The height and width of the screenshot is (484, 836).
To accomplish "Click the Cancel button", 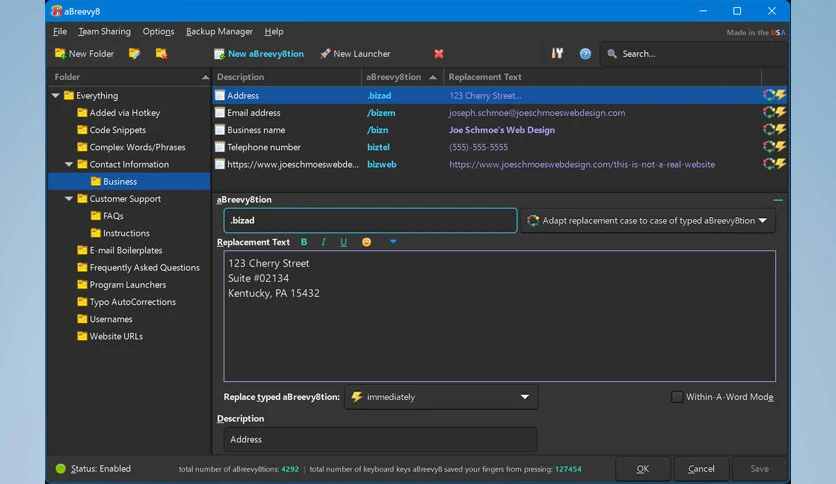I will [x=701, y=469].
